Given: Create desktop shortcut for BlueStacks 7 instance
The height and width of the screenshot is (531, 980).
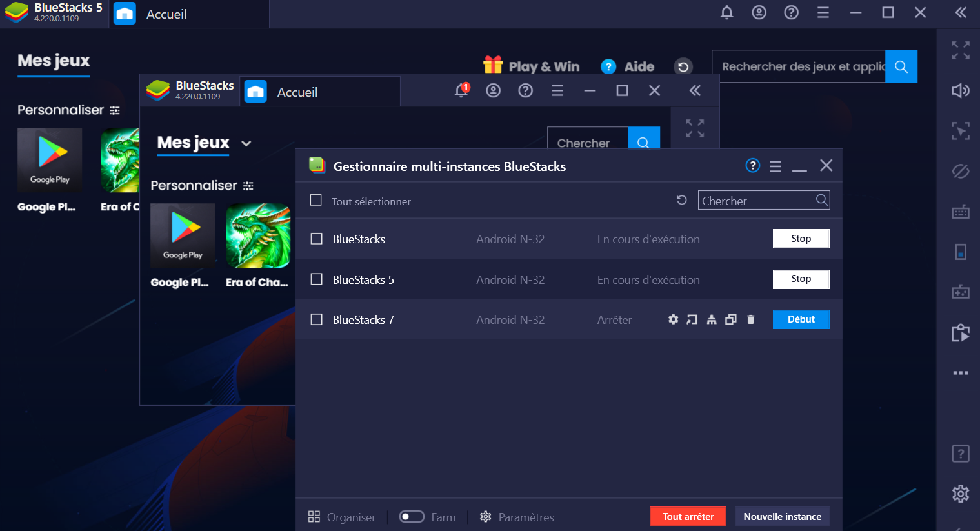Looking at the screenshot, I should (692, 319).
